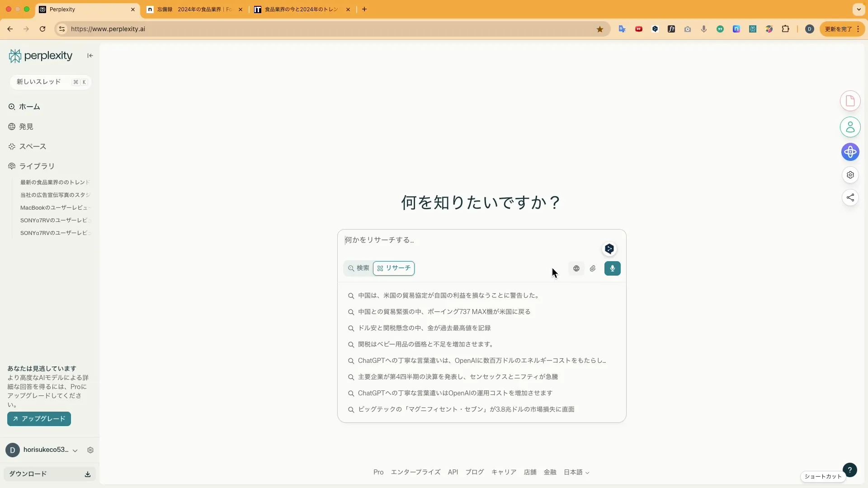Expand the horisukeco53 account dropdown
The height and width of the screenshot is (488, 868).
pyautogui.click(x=75, y=450)
